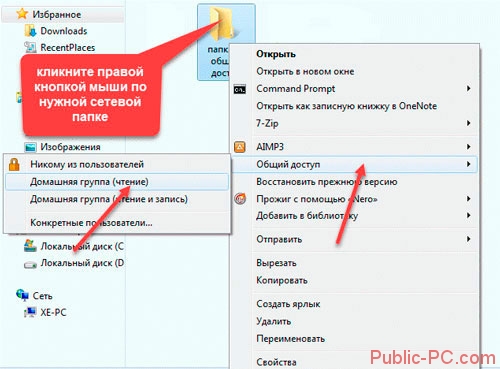The height and width of the screenshot is (369, 500).
Task: Click the lock icon beside Никому из пользователей
Action: tap(14, 164)
